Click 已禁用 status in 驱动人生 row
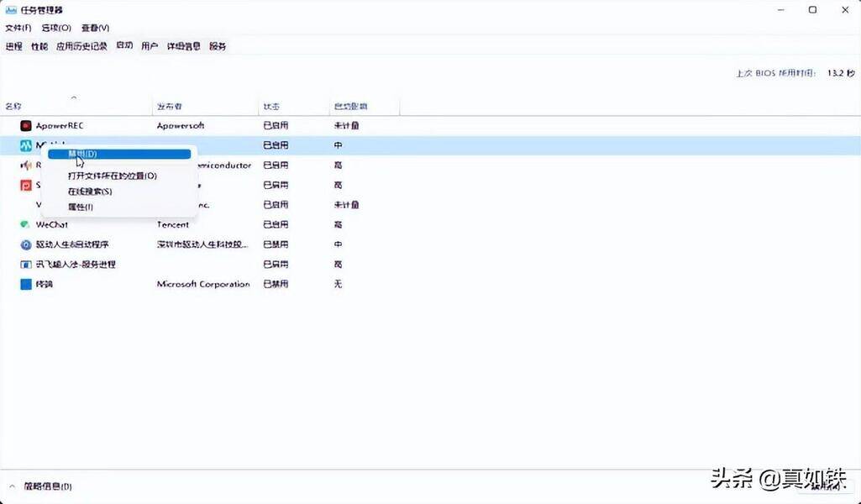Screen dimensions: 861x504 pyautogui.click(x=276, y=244)
